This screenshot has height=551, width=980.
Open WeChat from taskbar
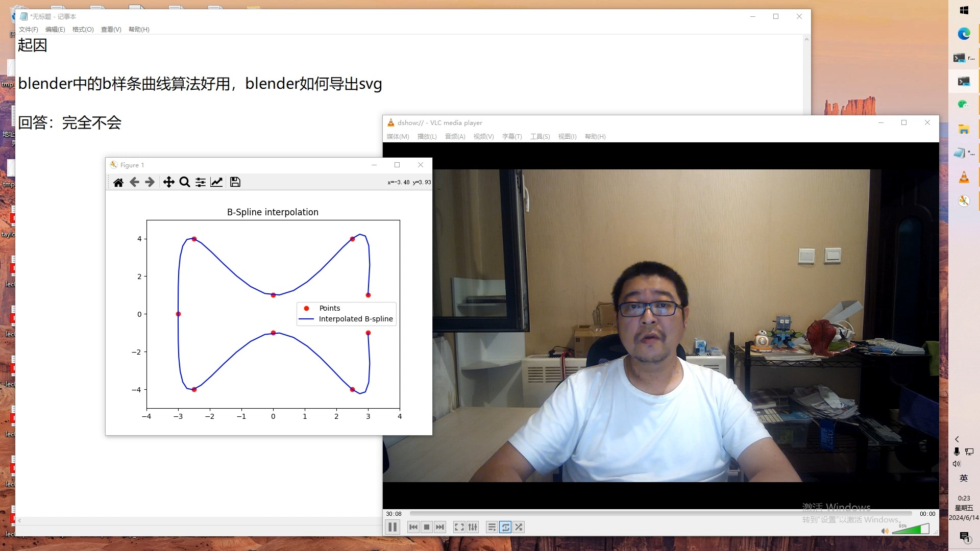pos(963,105)
